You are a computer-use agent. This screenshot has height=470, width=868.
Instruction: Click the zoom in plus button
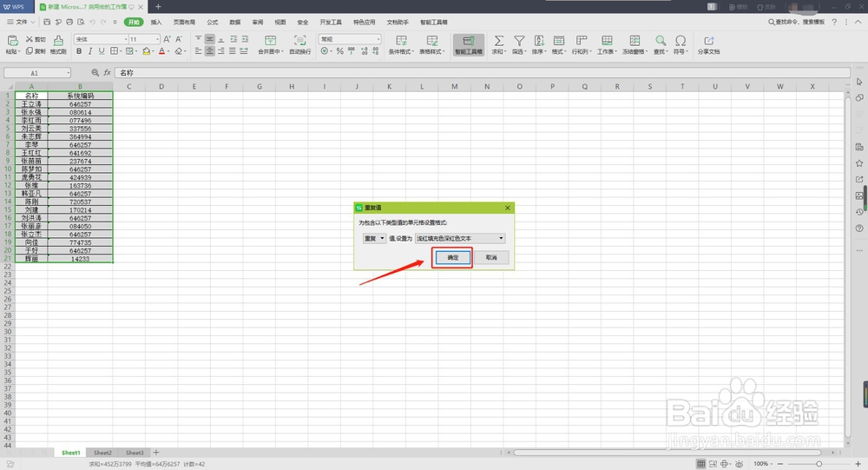click(858, 464)
